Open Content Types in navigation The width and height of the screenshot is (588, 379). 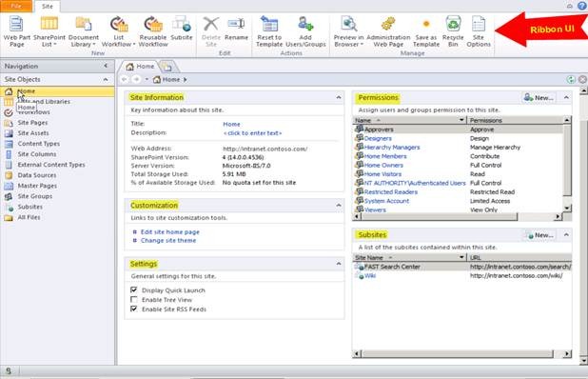[x=39, y=144]
